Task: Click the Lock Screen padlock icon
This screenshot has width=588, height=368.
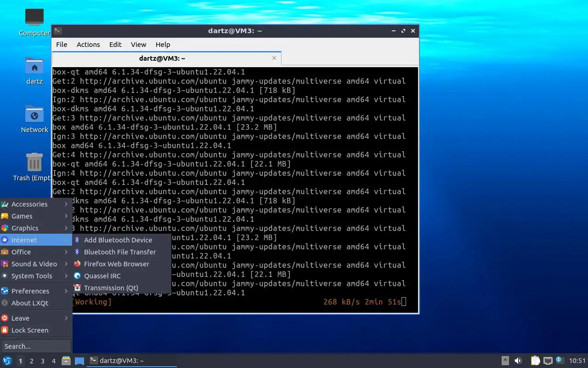Action: tap(5, 330)
